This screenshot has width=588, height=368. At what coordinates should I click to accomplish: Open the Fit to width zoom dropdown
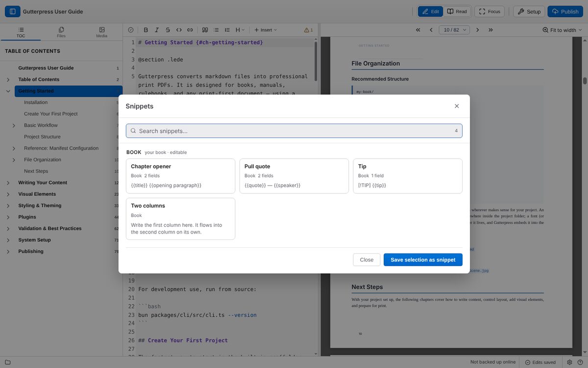click(562, 30)
